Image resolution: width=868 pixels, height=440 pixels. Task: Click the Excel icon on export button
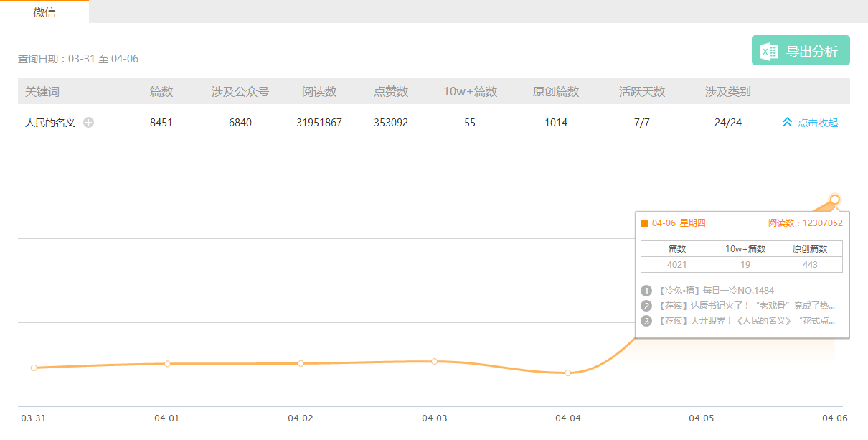[x=770, y=51]
